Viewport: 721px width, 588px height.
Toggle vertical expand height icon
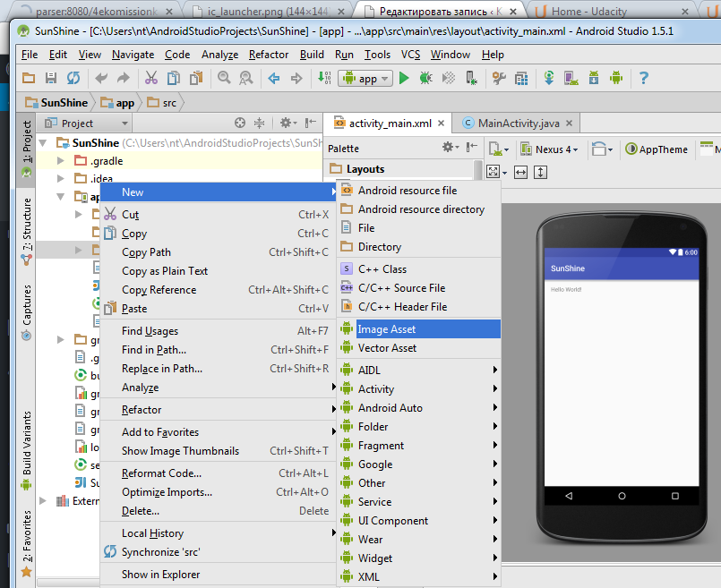540,172
